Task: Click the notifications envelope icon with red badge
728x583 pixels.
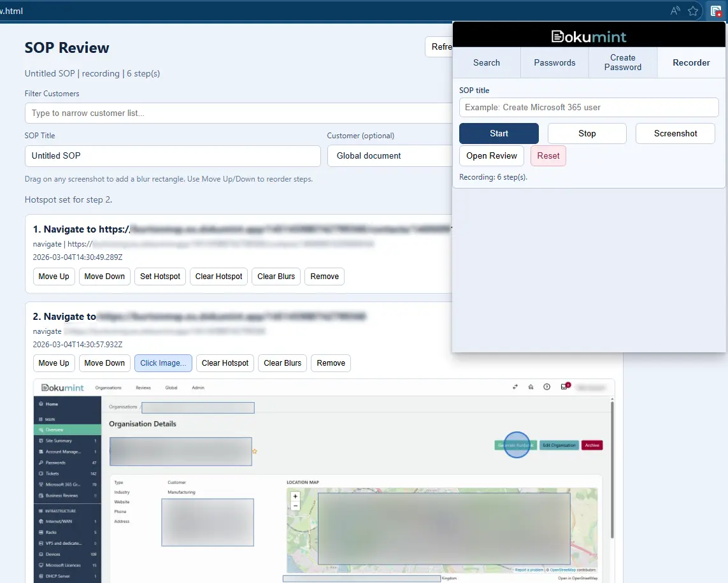Action: 564,387
